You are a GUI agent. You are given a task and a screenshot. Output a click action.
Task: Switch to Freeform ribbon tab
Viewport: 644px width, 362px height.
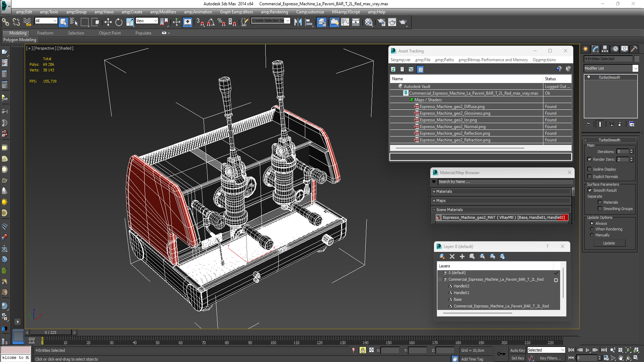(x=45, y=33)
